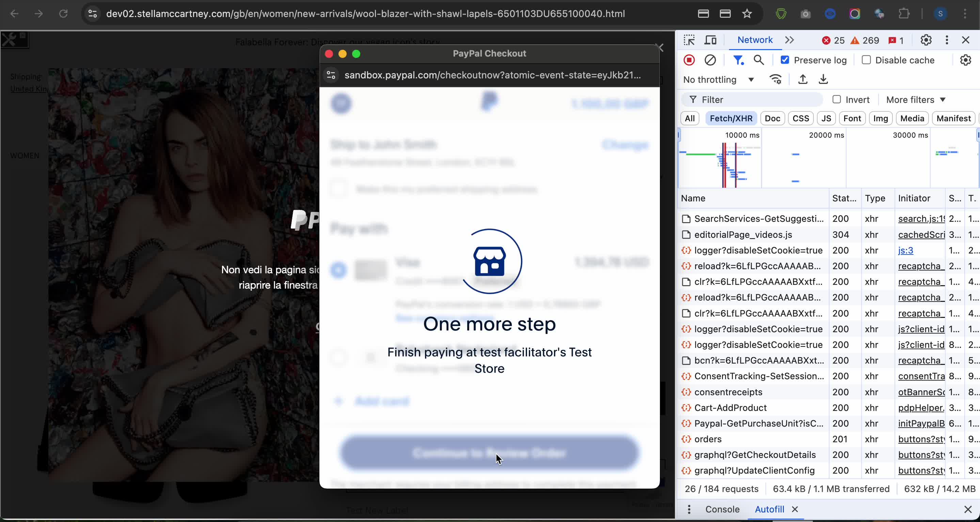Check the Invert filter checkbox

(x=837, y=100)
